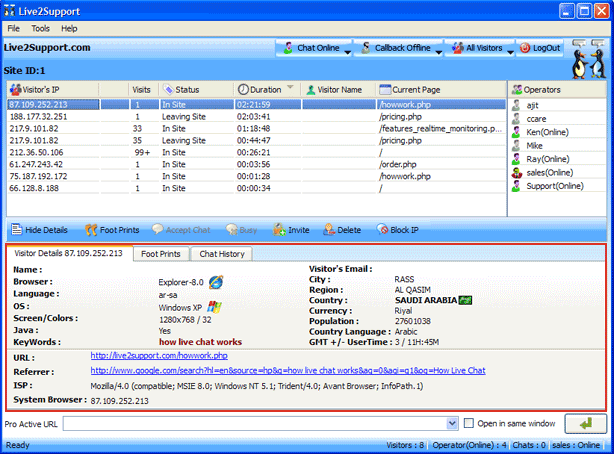
Task: Select operator ajit icon
Action: (x=516, y=105)
